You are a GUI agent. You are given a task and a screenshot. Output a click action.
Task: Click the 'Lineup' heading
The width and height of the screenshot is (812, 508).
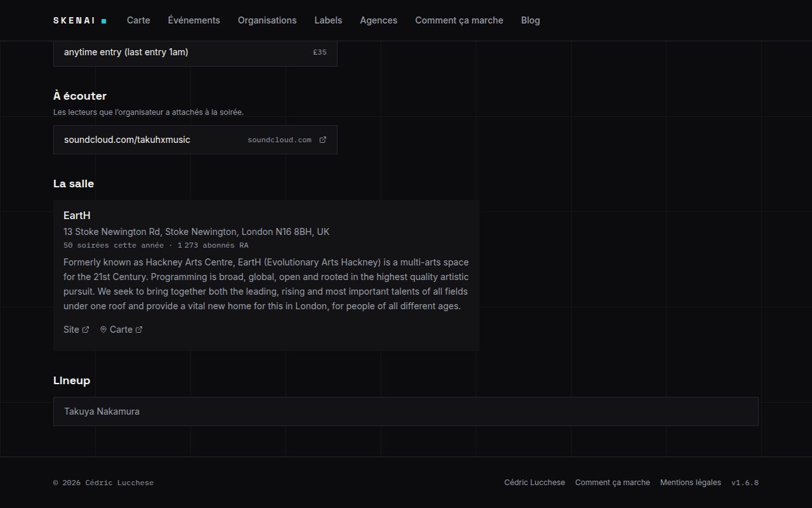point(72,380)
